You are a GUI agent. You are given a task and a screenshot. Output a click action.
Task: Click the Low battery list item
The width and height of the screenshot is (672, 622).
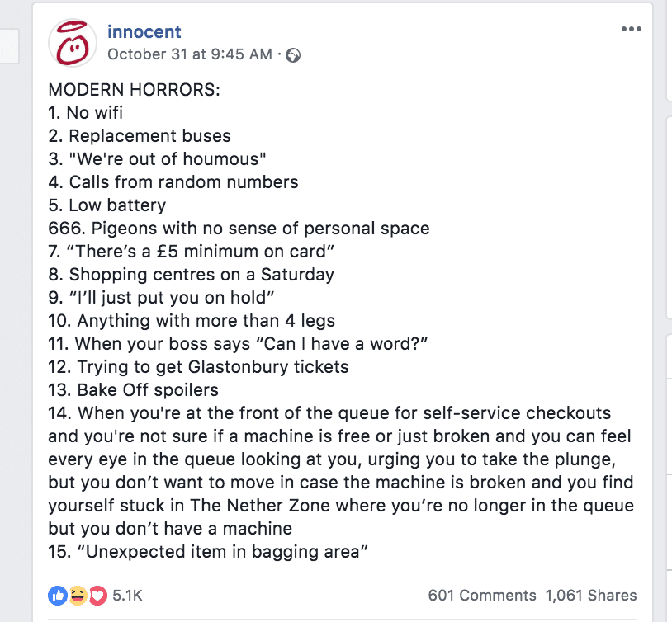106,205
